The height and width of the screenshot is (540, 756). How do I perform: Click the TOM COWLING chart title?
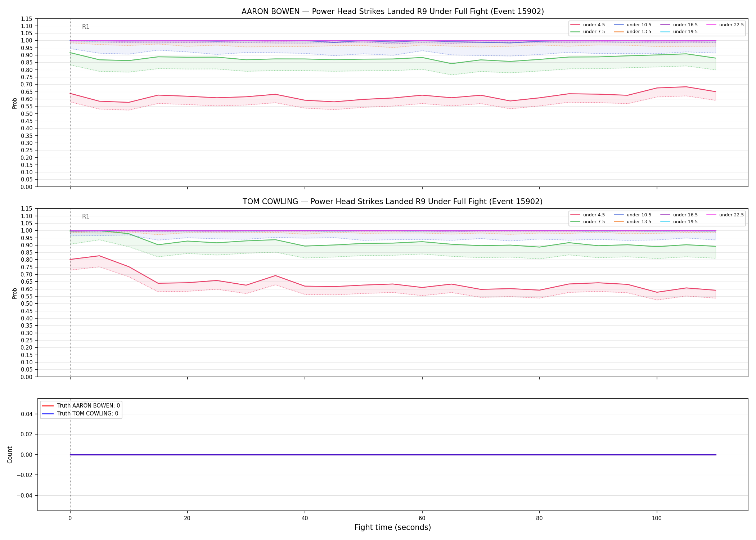392,202
